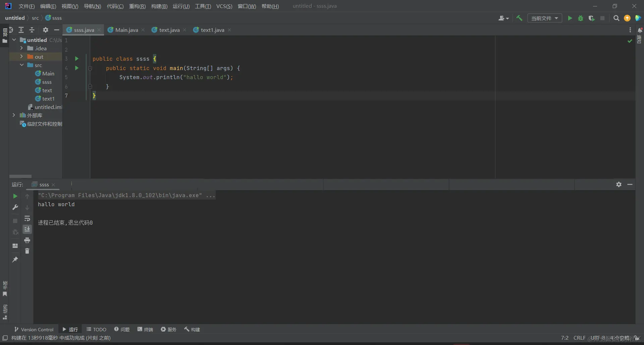The width and height of the screenshot is (644, 345).
Task: Expand all in Project panel
Action: tap(21, 30)
